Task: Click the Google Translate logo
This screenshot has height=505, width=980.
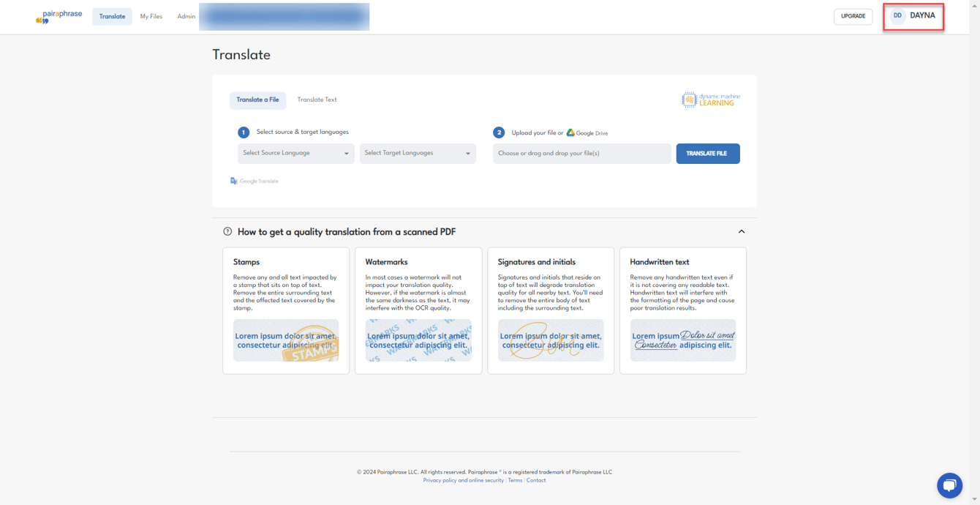Action: (254, 181)
